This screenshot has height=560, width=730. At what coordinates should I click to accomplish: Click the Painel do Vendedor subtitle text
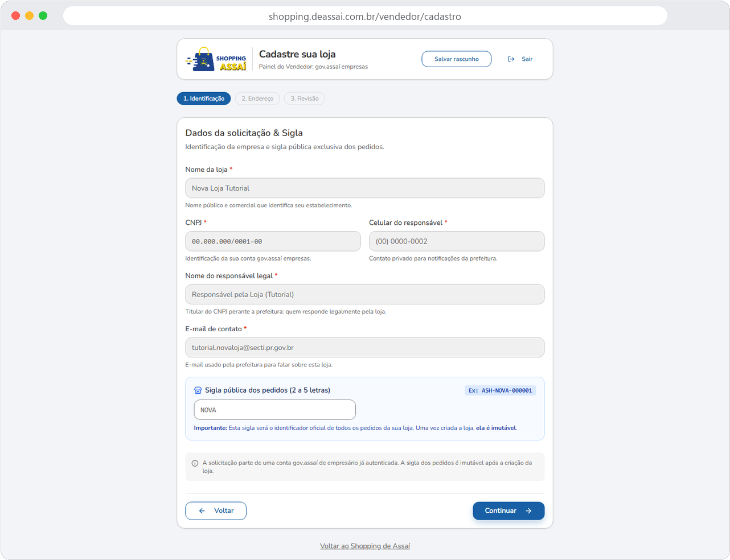313,67
